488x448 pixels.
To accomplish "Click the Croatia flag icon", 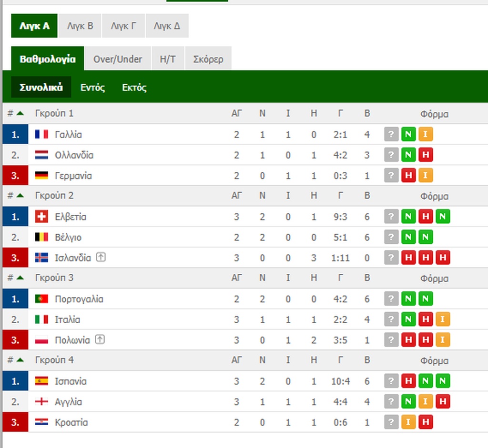I will (41, 422).
